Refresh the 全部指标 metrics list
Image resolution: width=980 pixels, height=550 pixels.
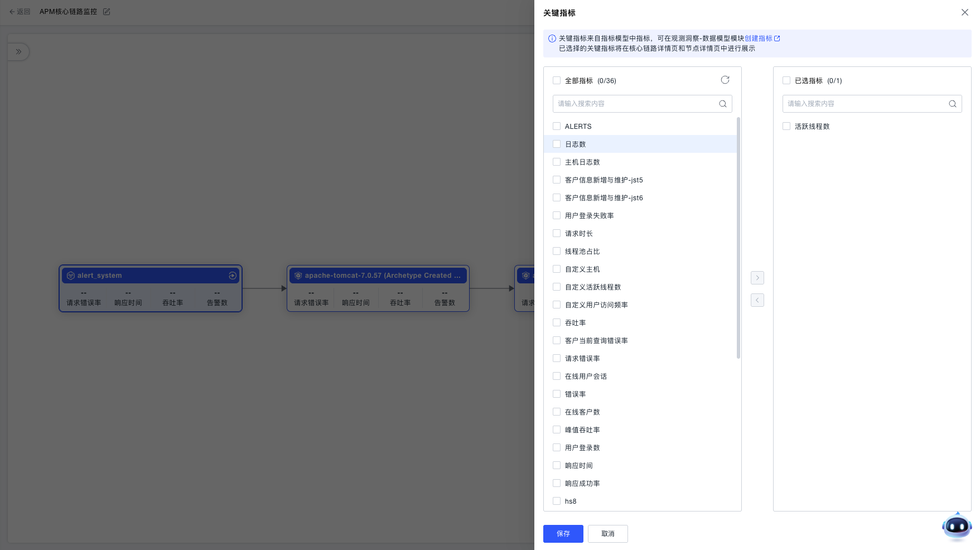coord(725,80)
